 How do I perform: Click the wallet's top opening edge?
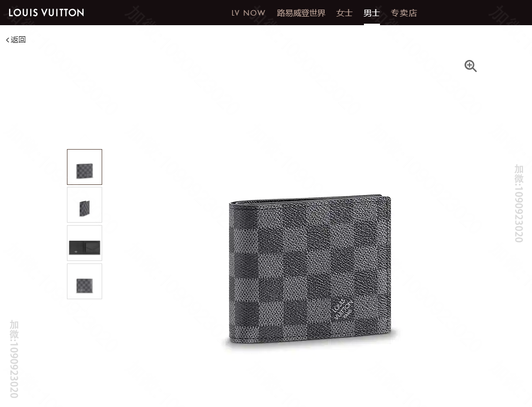click(310, 199)
